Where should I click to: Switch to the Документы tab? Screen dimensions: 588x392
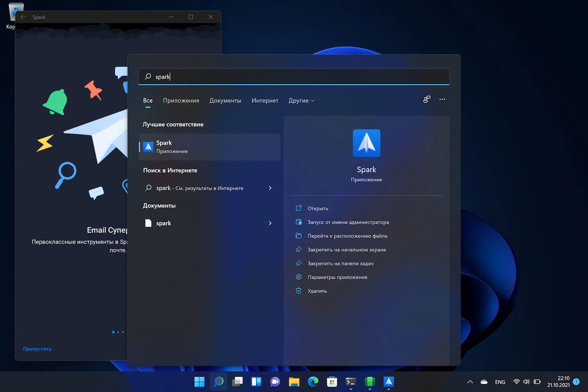(225, 101)
